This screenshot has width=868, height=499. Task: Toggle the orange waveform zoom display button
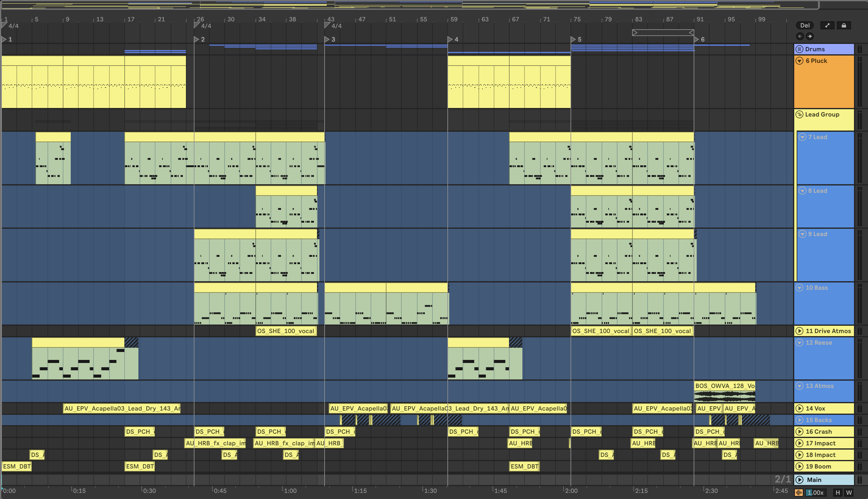[x=799, y=493]
